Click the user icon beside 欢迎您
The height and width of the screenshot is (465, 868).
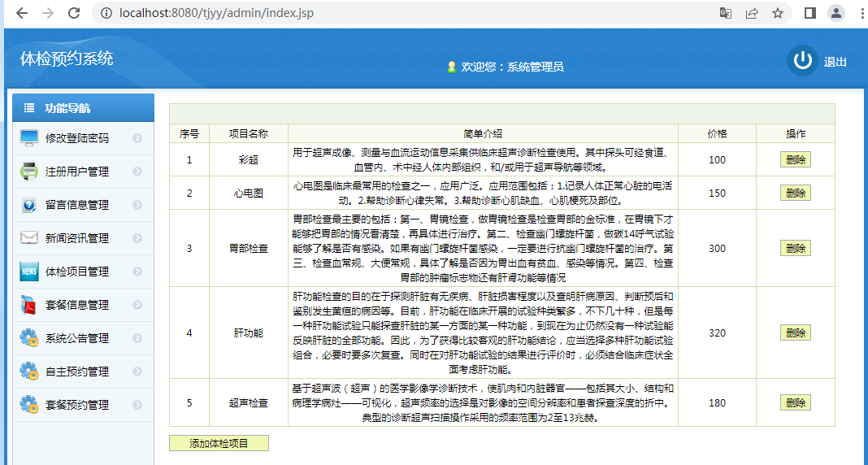(452, 67)
